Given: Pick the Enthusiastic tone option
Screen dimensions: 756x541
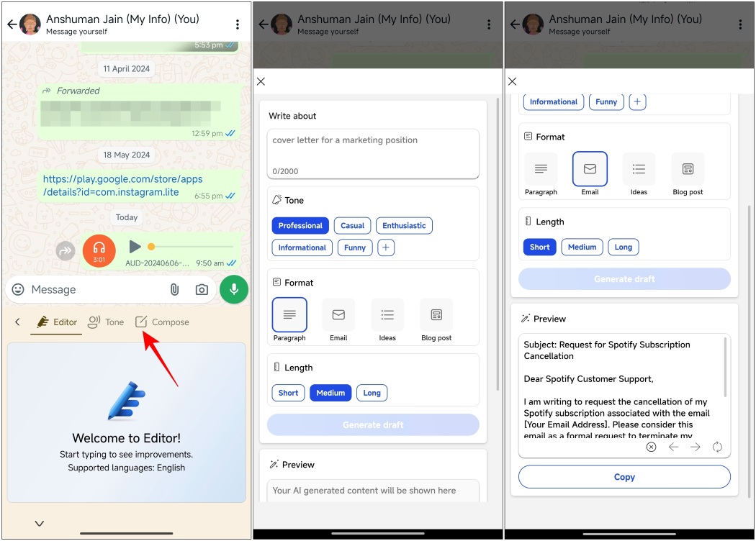Looking at the screenshot, I should click(x=404, y=226).
